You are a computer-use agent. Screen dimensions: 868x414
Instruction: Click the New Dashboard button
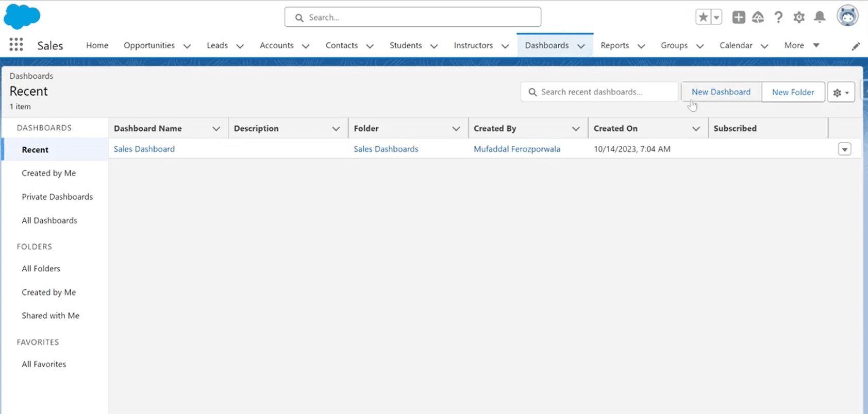[721, 92]
